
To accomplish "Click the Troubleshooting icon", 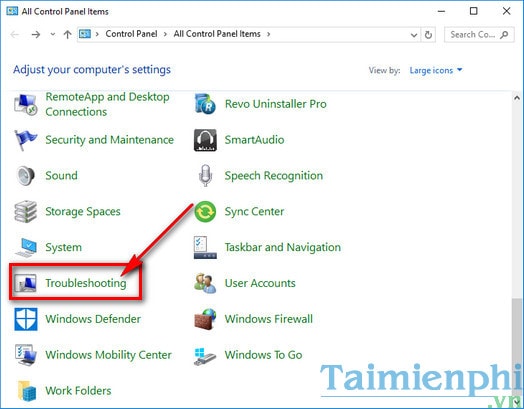I will [x=25, y=283].
